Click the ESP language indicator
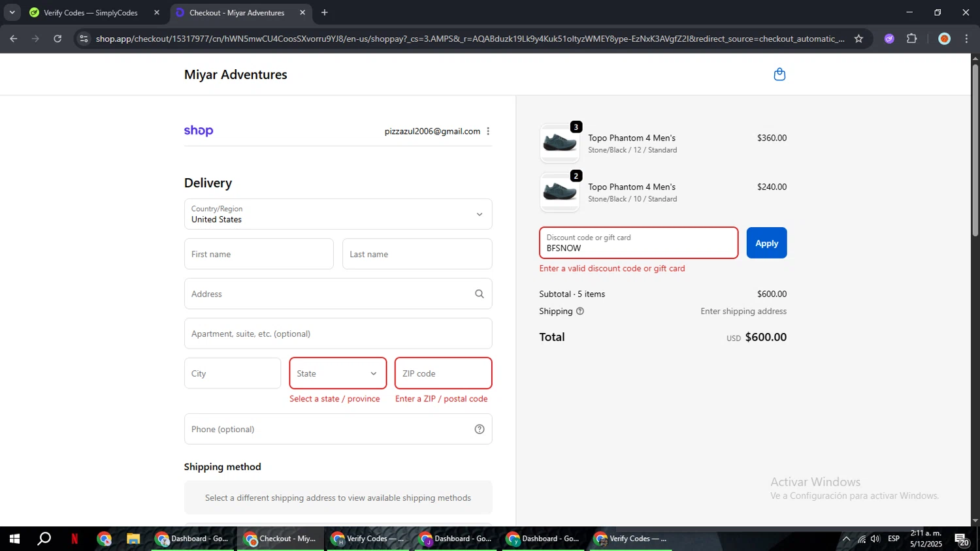Viewport: 980px width, 551px height. click(894, 539)
